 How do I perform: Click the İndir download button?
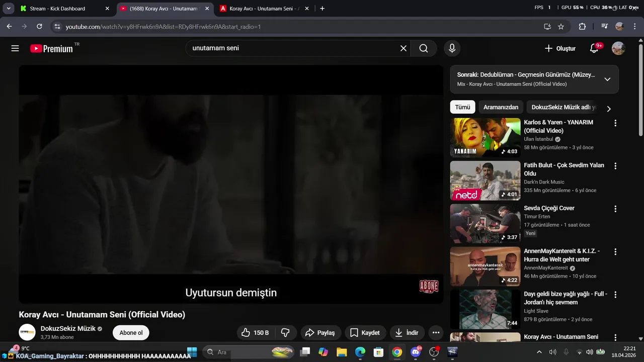(x=407, y=333)
